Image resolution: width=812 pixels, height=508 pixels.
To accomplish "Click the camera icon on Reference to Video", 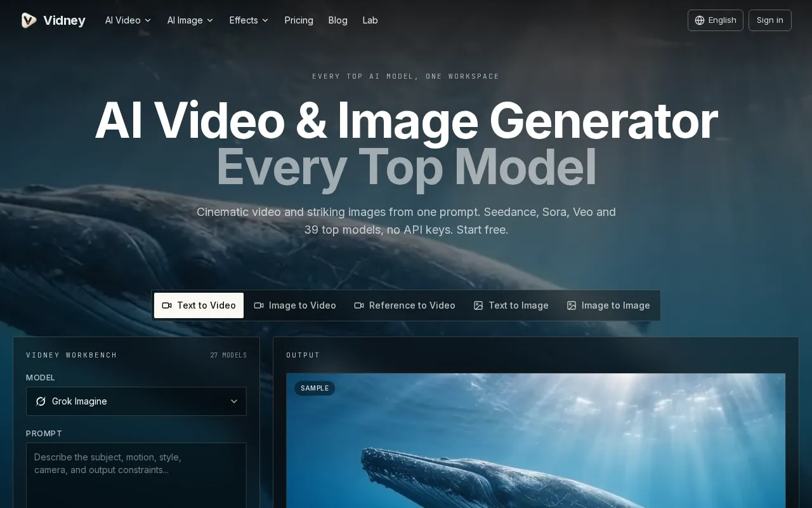I will pyautogui.click(x=359, y=305).
